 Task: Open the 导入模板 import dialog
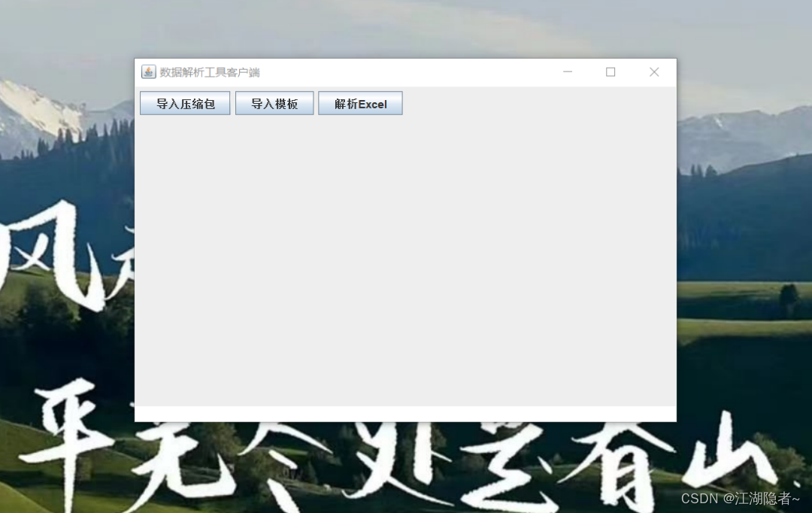[x=274, y=104]
